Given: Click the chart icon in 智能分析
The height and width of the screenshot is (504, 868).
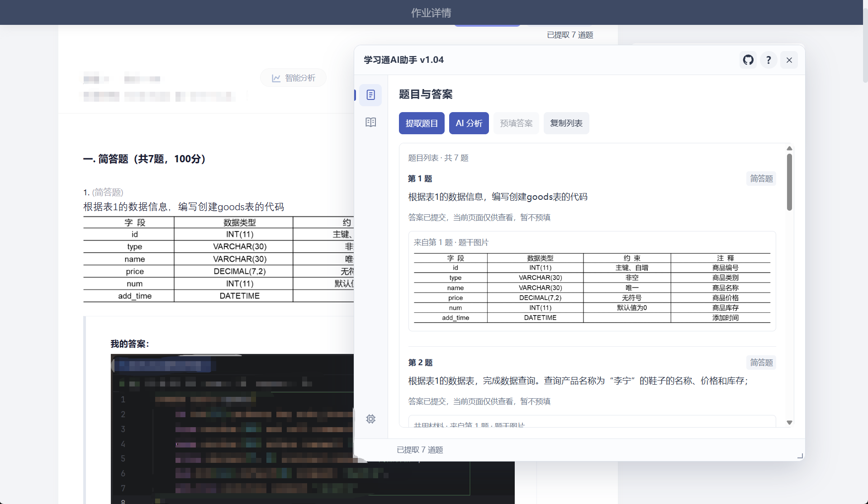Looking at the screenshot, I should pyautogui.click(x=276, y=78).
